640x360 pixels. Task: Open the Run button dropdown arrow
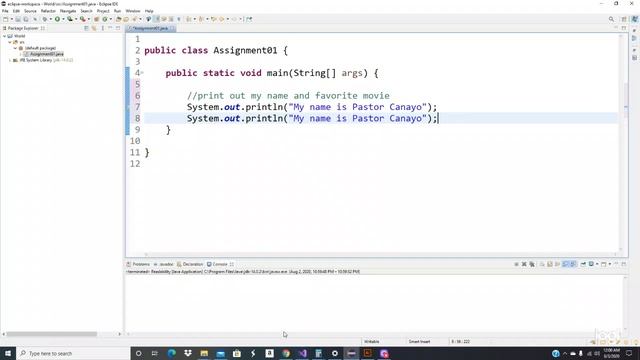pyautogui.click(x=63, y=19)
